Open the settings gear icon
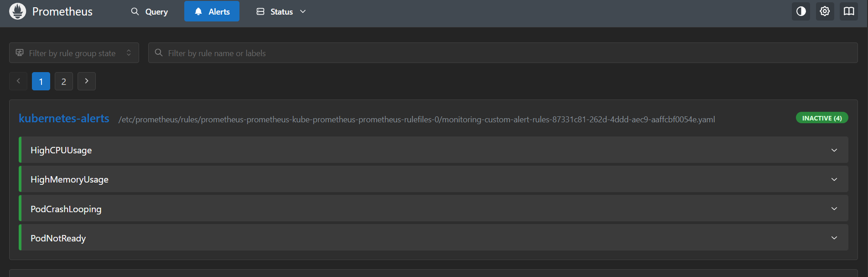This screenshot has width=868, height=277. coord(825,11)
